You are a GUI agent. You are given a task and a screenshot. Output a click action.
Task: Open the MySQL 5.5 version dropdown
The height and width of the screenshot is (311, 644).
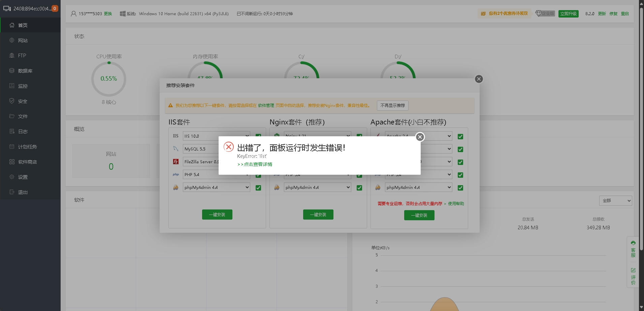201,149
